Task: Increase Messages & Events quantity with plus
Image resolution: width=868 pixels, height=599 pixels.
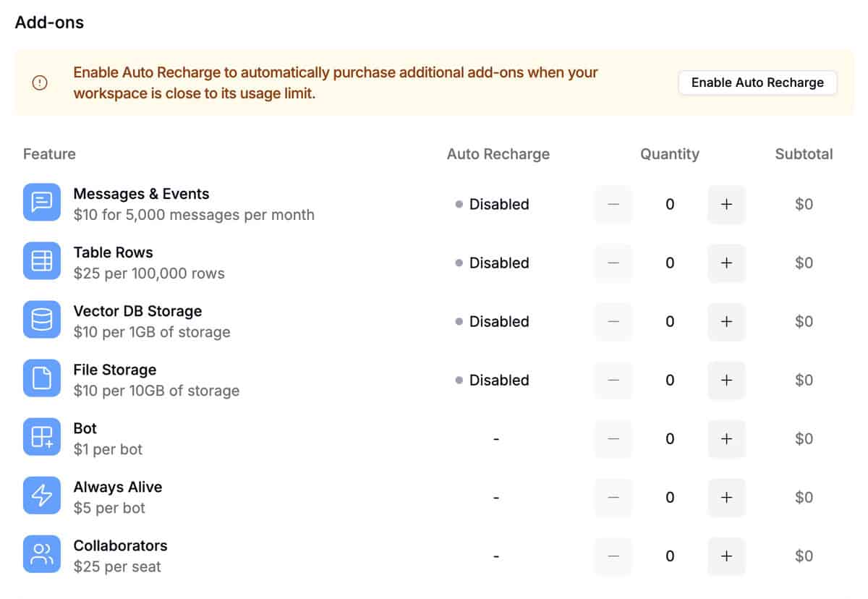Action: [x=726, y=205]
